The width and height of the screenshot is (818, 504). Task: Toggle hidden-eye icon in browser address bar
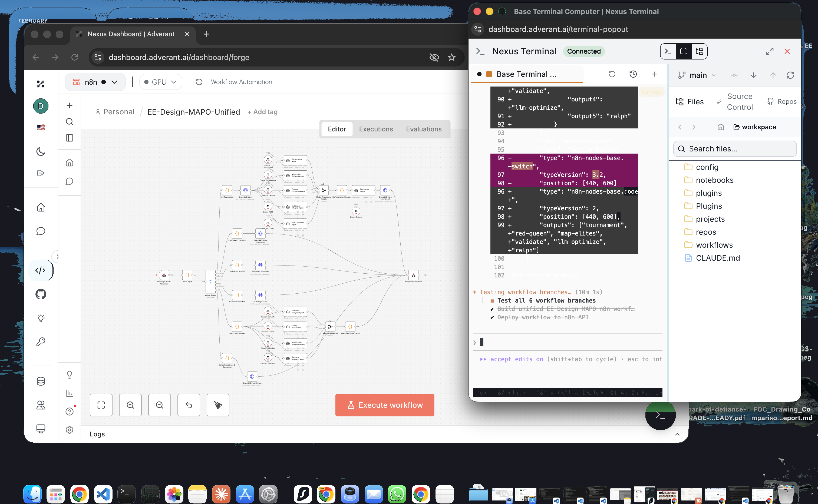(434, 57)
